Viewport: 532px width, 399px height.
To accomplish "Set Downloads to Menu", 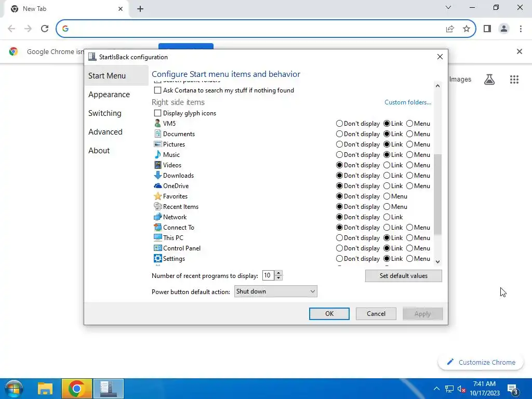I will click(409, 176).
